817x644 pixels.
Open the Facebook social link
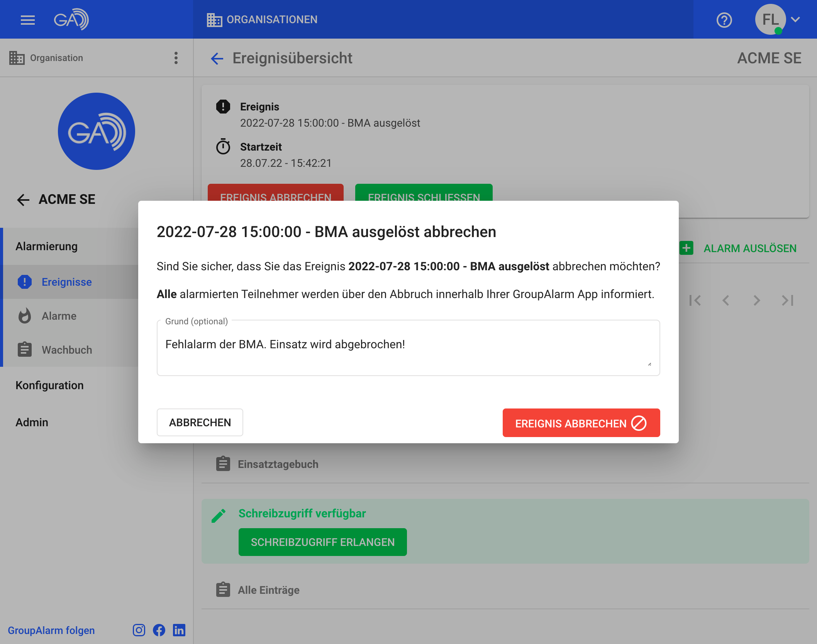point(159,630)
